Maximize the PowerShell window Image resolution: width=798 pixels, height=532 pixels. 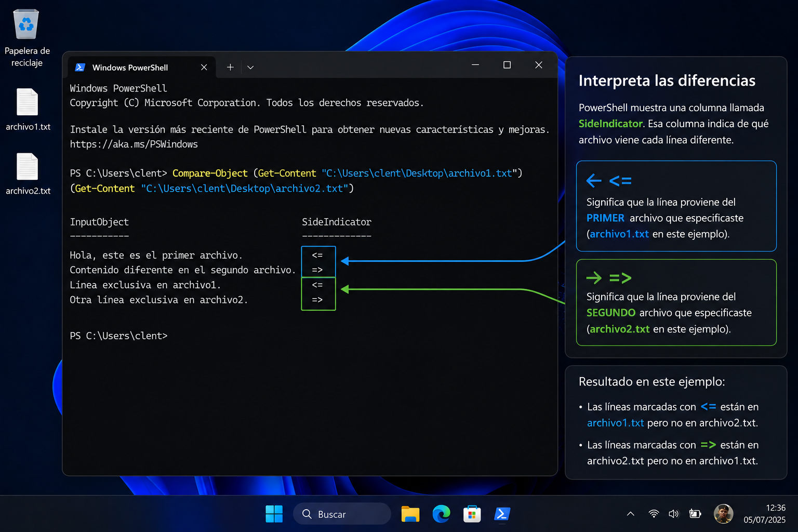pyautogui.click(x=507, y=65)
